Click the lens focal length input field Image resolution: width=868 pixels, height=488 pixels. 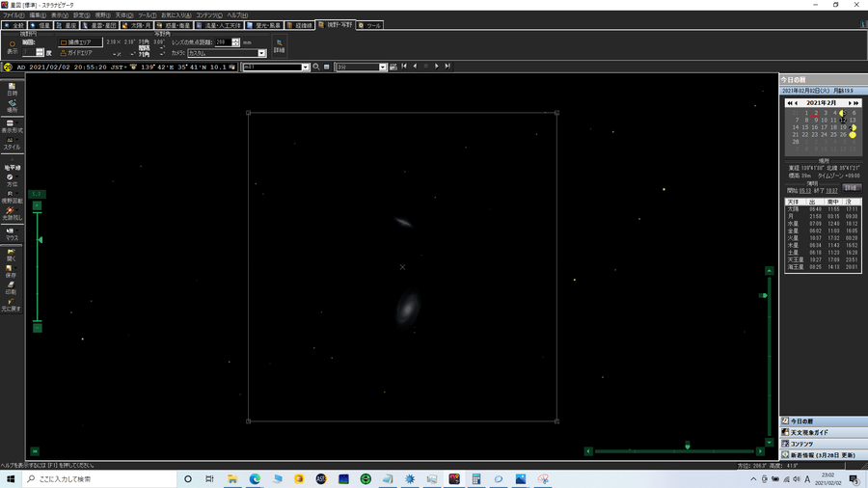(223, 42)
